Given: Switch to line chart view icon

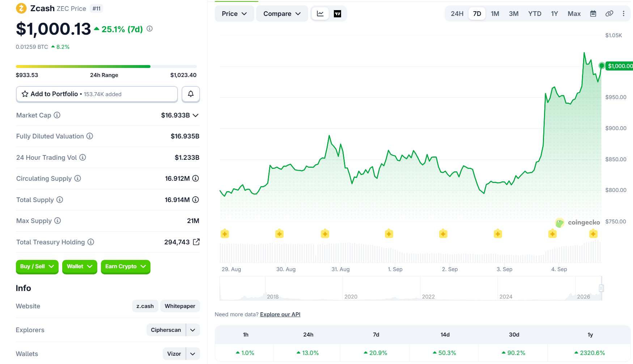Looking at the screenshot, I should [320, 14].
